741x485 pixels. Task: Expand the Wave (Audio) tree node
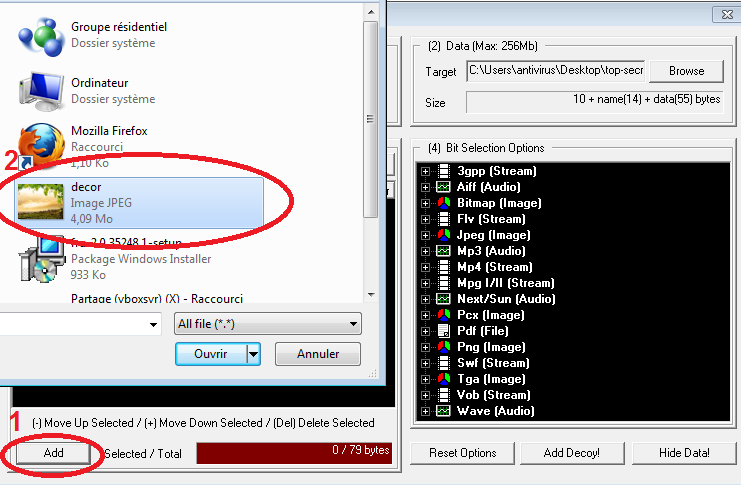[425, 411]
